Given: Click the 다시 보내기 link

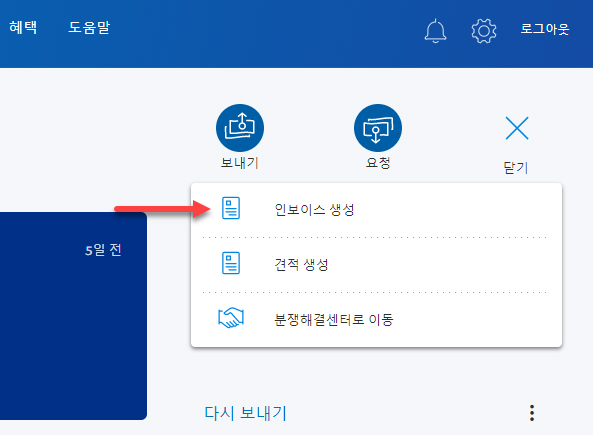Looking at the screenshot, I should [245, 413].
